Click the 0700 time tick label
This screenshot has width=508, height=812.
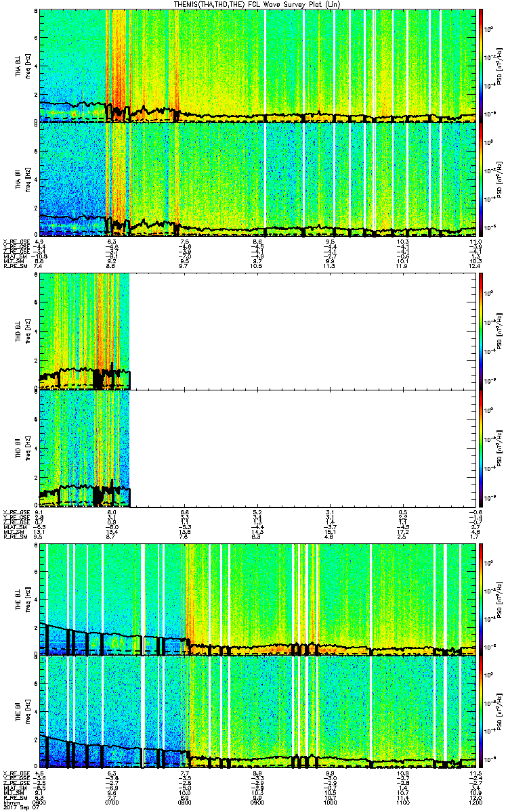(112, 801)
